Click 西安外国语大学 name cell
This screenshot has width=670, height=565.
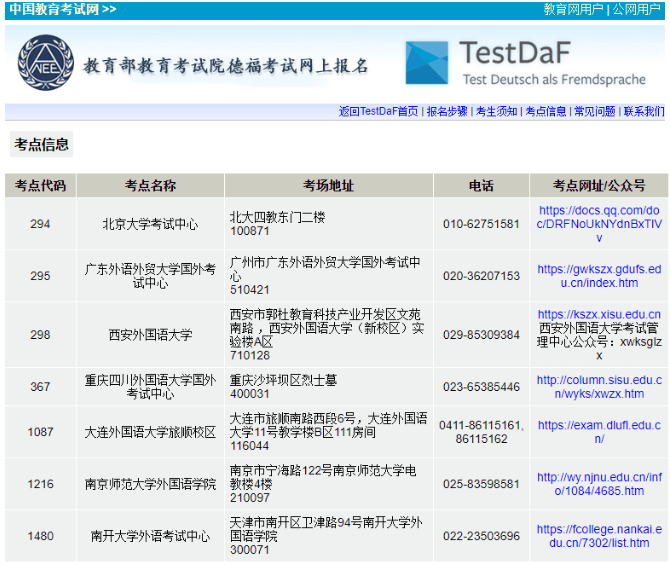150,335
